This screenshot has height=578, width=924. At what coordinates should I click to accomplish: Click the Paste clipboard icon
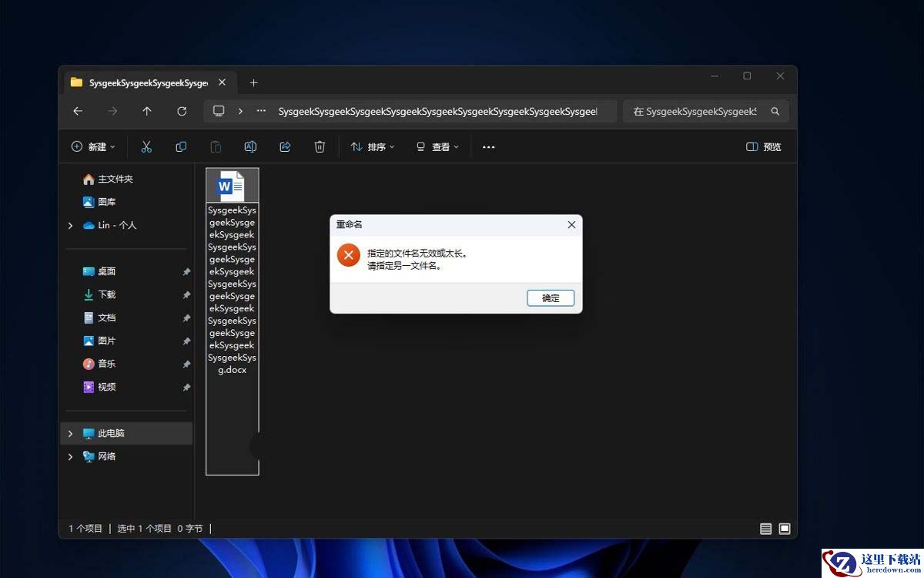coord(216,146)
